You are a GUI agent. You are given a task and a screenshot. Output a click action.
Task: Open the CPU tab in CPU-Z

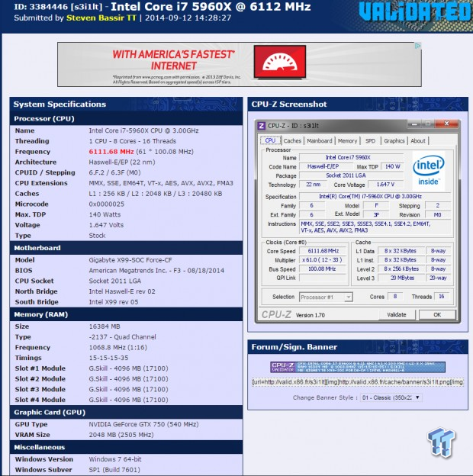tap(270, 140)
